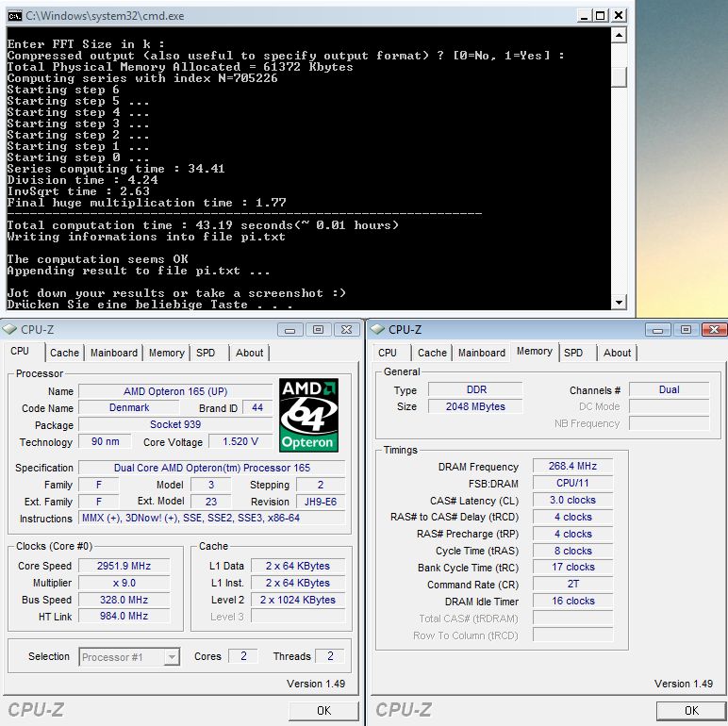Close the cmd.exe window
This screenshot has width=728, height=726.
(619, 16)
